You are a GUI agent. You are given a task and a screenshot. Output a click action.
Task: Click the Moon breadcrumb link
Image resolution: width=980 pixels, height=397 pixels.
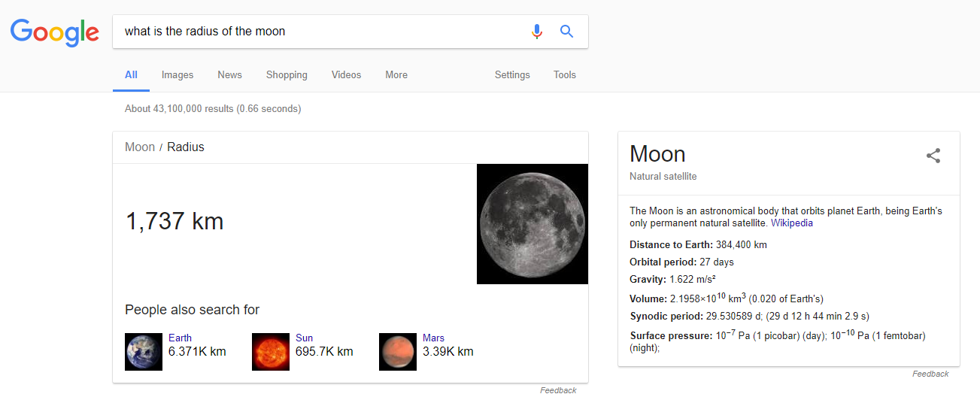pos(140,147)
